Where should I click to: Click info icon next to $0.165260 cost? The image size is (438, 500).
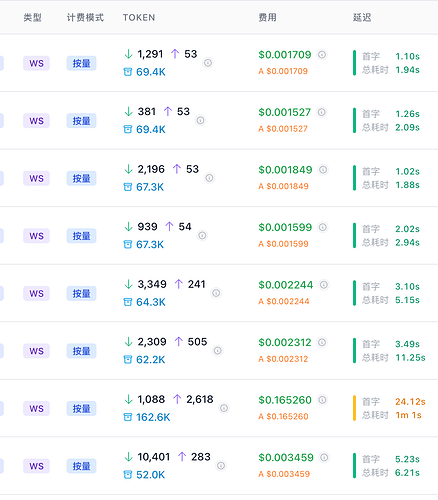coord(322,400)
